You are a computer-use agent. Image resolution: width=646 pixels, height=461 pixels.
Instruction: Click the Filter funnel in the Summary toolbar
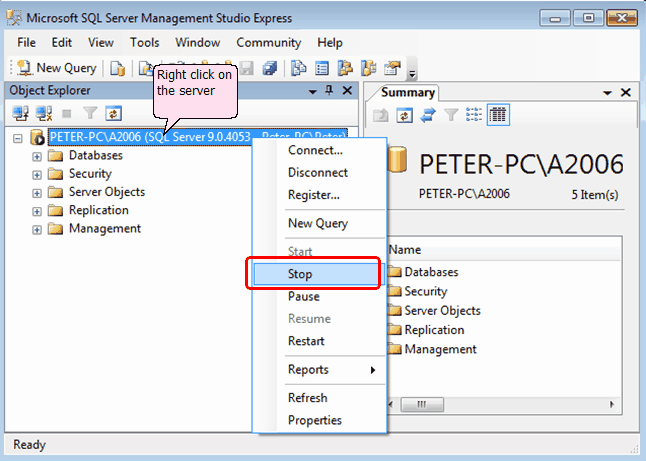[451, 115]
